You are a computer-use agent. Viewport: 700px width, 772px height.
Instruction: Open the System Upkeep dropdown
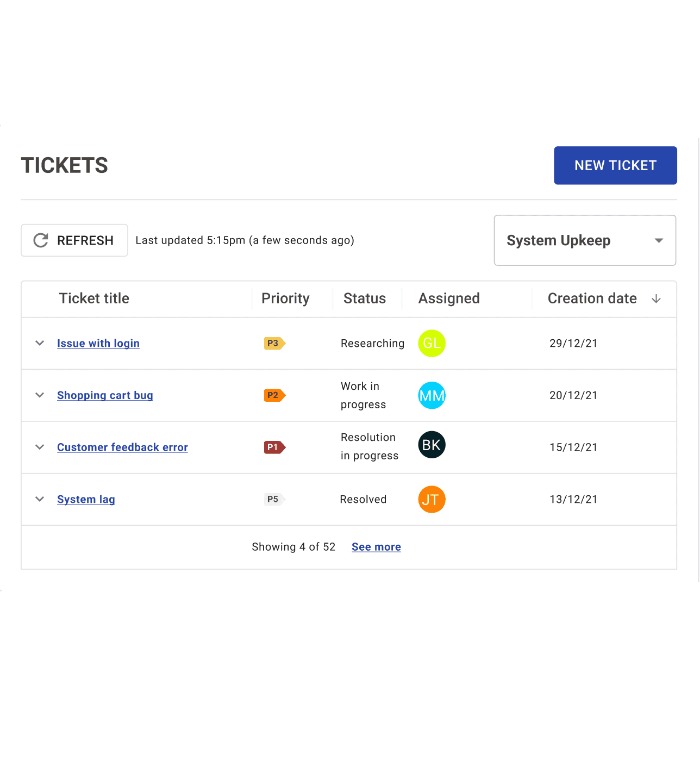point(585,240)
